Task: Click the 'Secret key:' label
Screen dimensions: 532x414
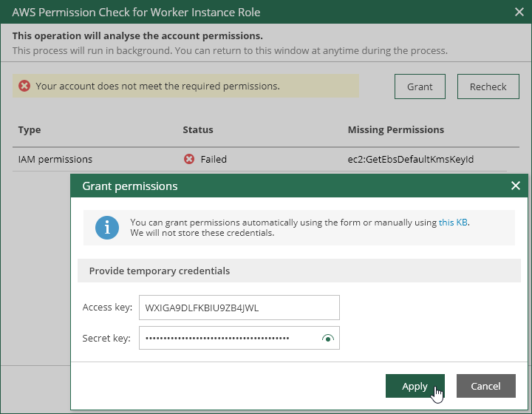Action: tap(106, 339)
